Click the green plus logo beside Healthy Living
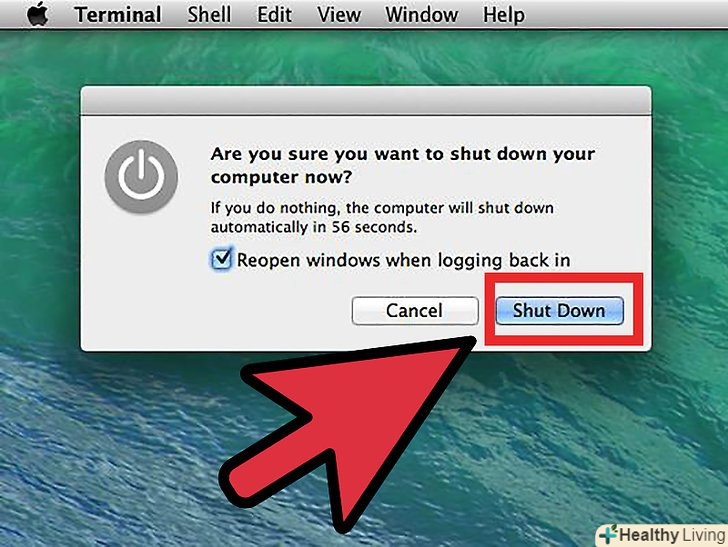The image size is (728, 547). (x=608, y=534)
